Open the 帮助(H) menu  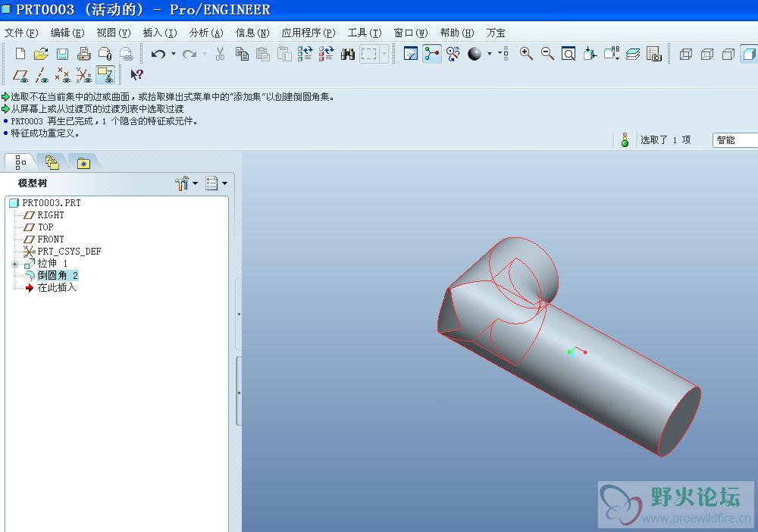point(457,33)
